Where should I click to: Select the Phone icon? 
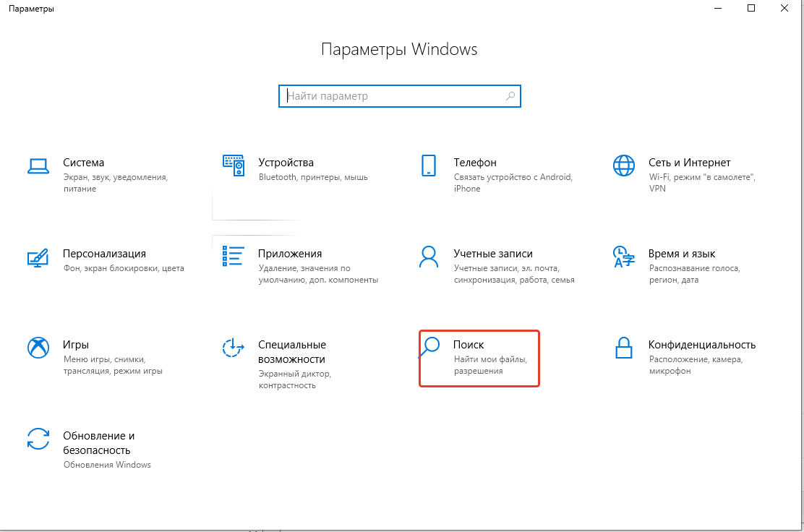[x=429, y=166]
